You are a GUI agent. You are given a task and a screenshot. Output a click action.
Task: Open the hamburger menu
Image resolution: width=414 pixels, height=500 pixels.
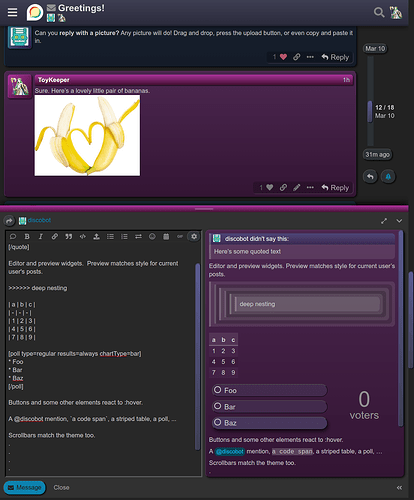point(12,12)
